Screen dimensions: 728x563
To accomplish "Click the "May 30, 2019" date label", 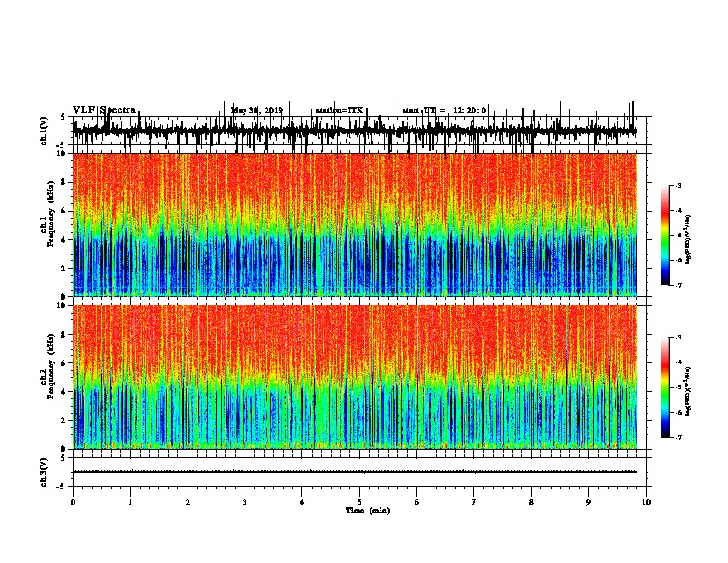I will [256, 110].
